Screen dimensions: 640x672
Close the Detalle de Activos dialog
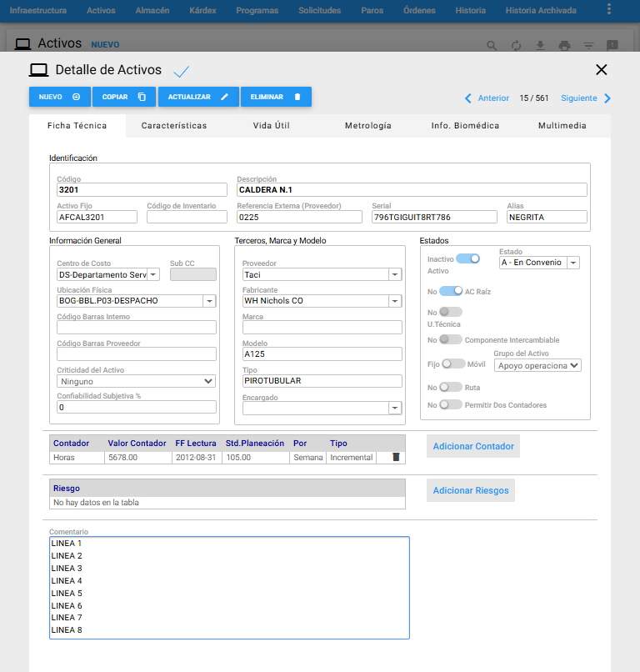point(602,69)
